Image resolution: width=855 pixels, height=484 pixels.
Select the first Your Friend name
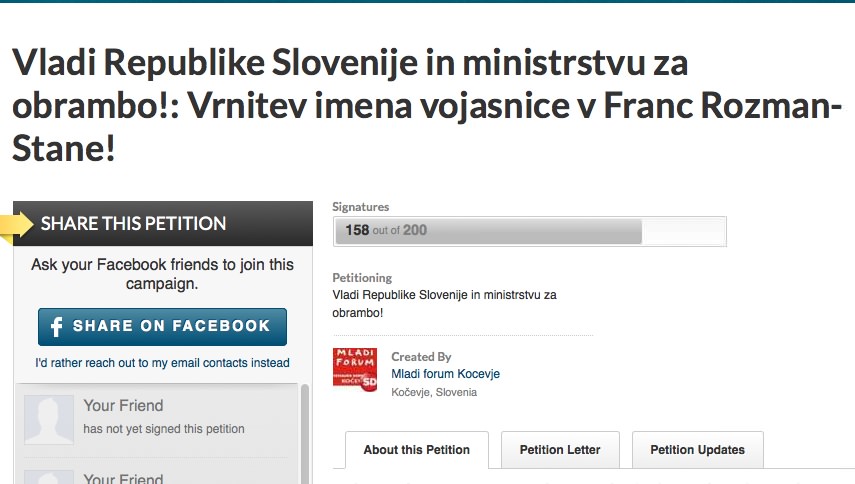point(123,405)
